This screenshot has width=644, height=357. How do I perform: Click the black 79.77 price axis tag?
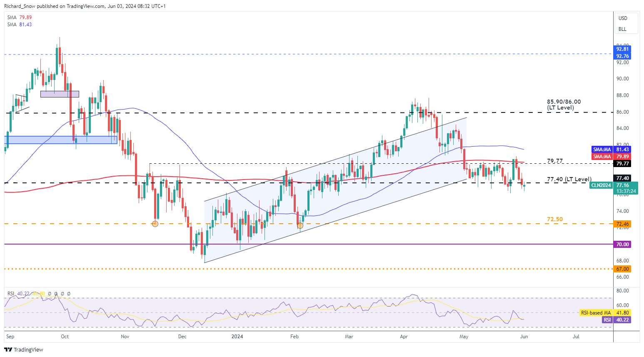[622, 164]
